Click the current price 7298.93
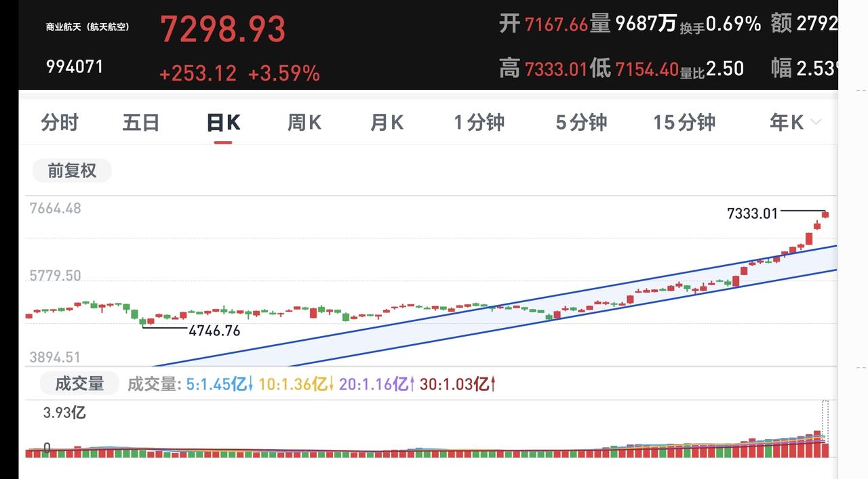This screenshot has height=479, width=868. click(222, 30)
